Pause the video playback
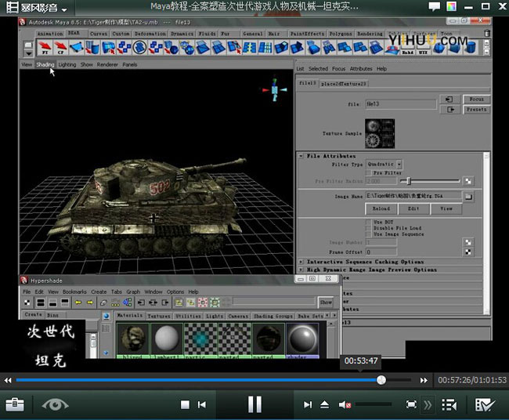Viewport: 509px width, 420px height. click(x=254, y=405)
